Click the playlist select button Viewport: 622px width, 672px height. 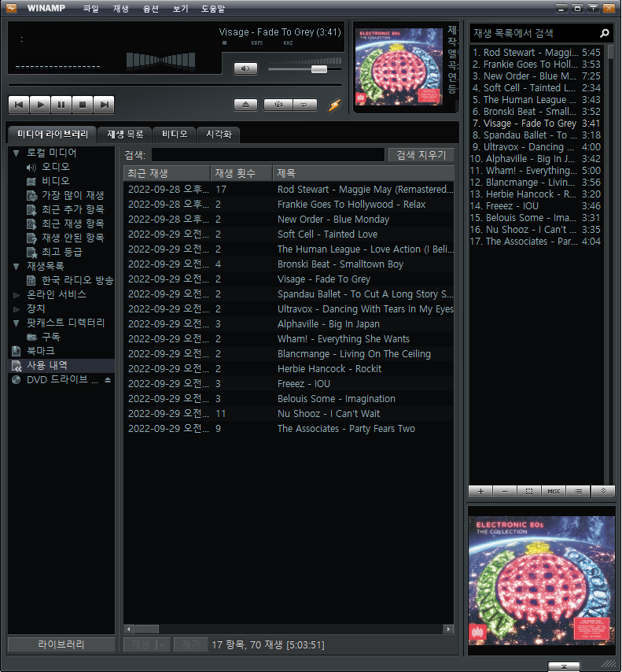529,491
